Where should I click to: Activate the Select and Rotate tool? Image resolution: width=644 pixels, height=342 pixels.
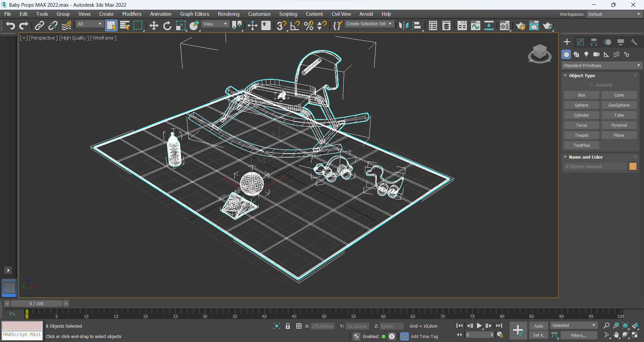167,25
